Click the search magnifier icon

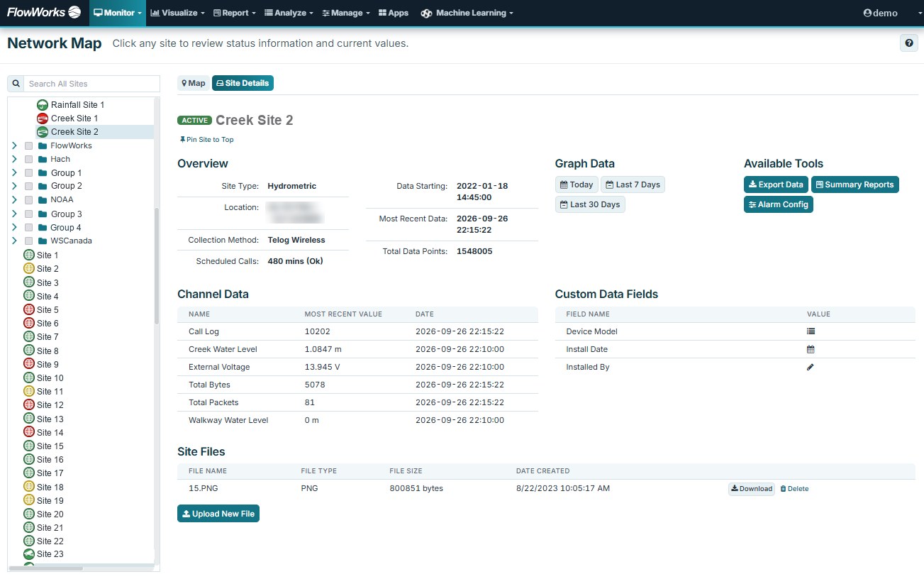pos(16,84)
